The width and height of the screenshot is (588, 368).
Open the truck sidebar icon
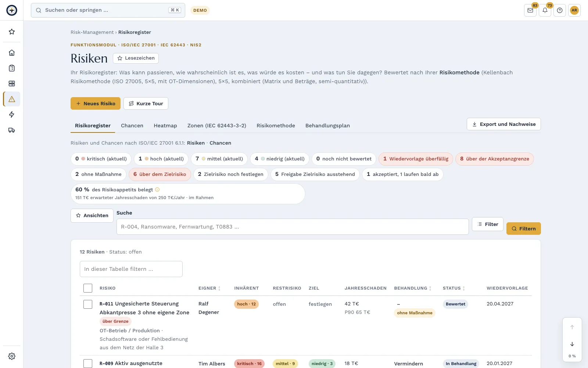click(x=12, y=130)
